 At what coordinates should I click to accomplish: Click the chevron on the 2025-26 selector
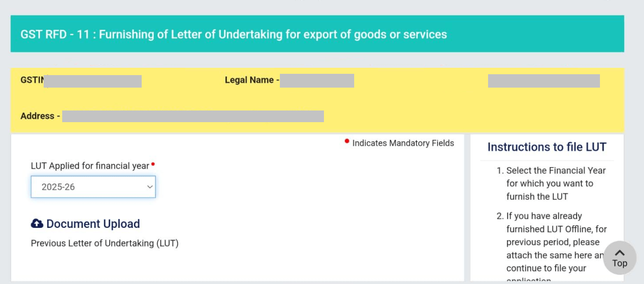click(148, 186)
